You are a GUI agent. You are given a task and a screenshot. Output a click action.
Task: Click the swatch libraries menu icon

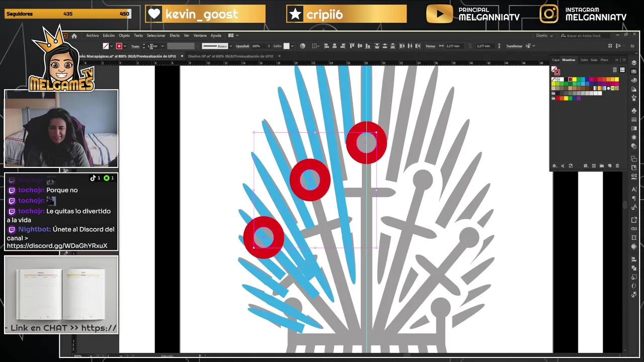click(554, 166)
